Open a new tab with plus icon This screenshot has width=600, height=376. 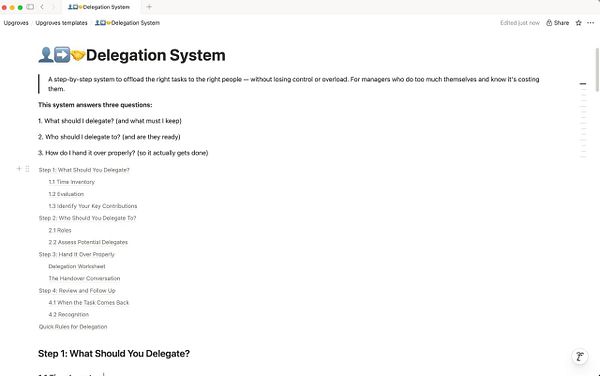click(149, 7)
